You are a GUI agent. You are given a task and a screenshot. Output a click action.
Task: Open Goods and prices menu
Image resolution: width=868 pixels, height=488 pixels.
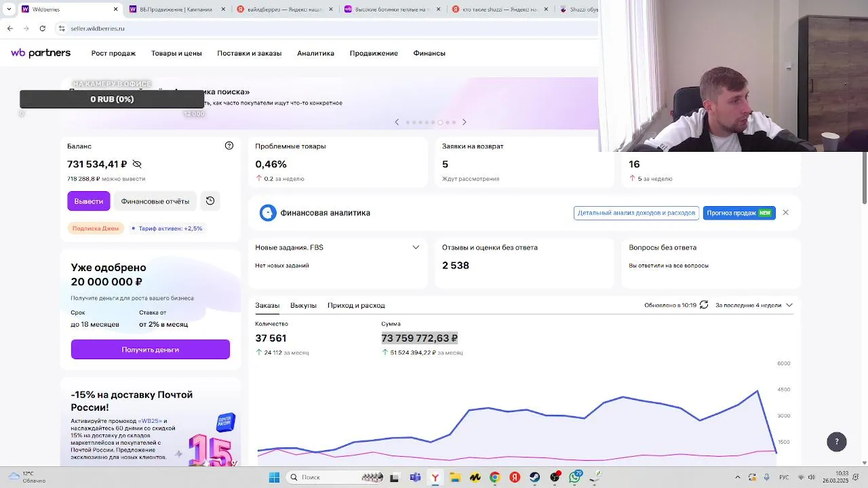click(176, 53)
